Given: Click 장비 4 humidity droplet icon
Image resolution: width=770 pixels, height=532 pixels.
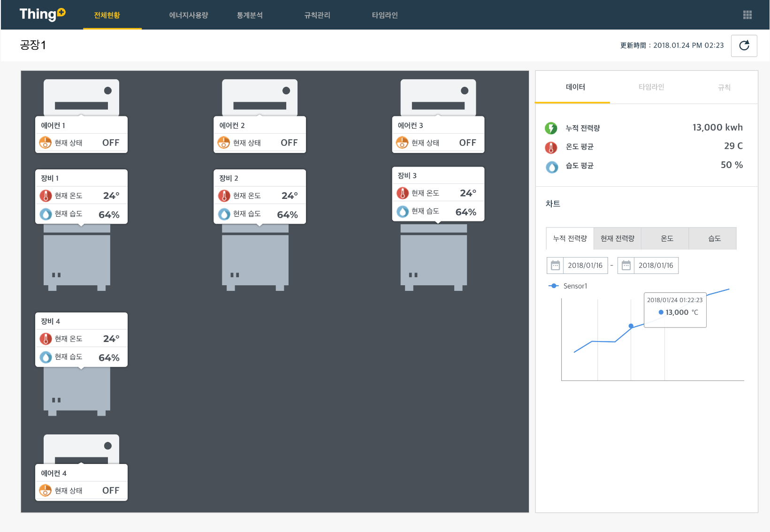Looking at the screenshot, I should click(x=46, y=357).
